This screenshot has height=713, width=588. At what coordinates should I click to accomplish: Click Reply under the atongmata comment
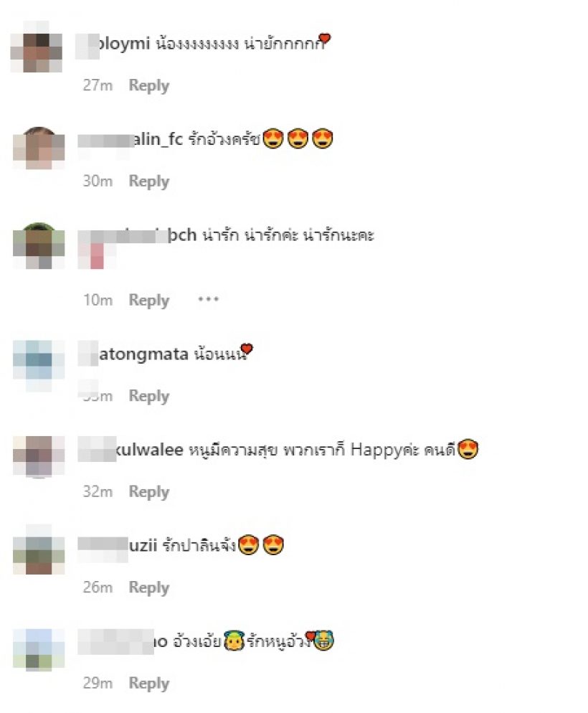148,396
